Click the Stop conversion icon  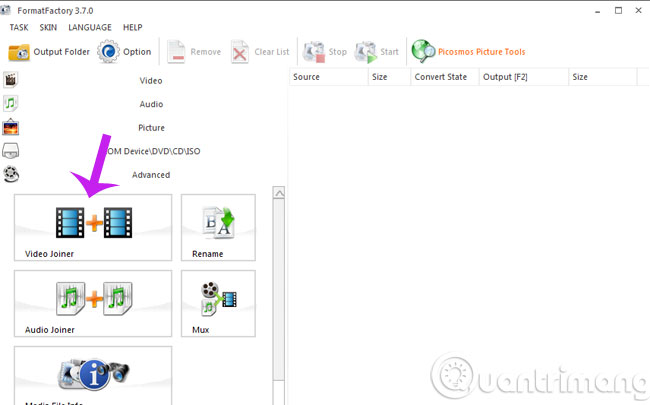[x=314, y=52]
